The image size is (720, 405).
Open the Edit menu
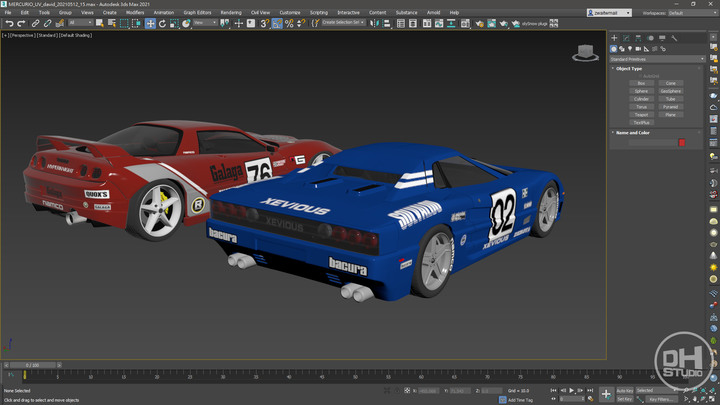point(25,13)
